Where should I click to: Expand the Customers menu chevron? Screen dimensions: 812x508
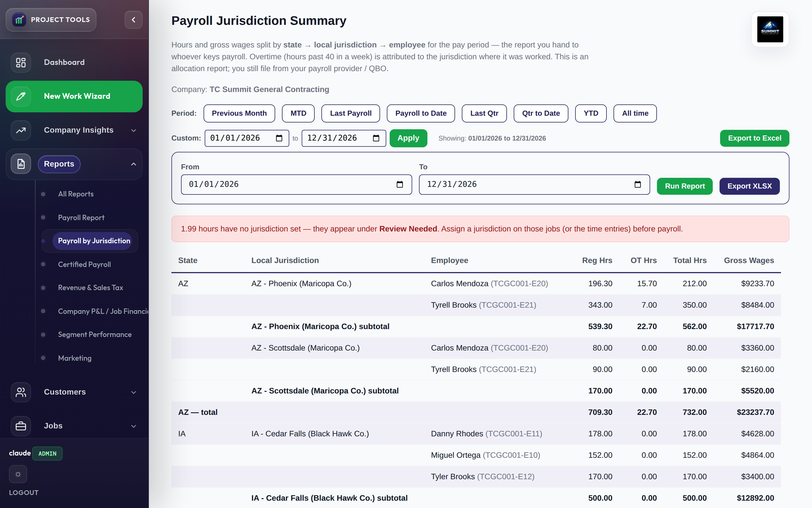134,392
